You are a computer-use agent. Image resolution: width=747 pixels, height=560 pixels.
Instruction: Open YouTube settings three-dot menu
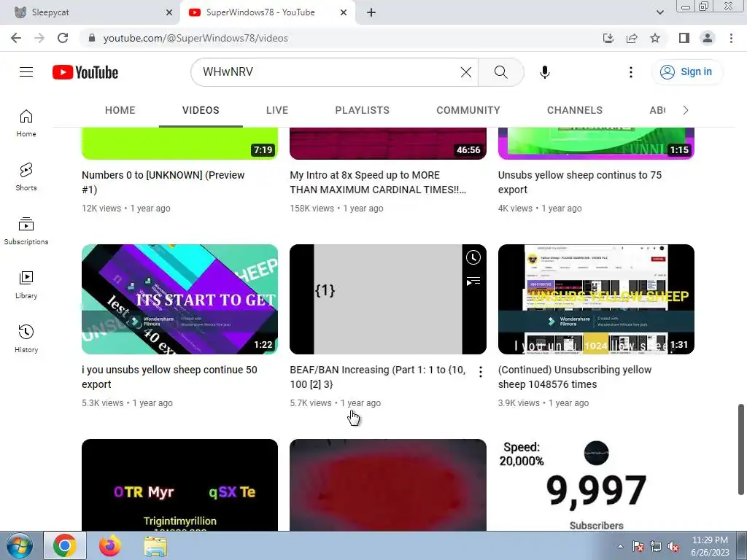631,72
